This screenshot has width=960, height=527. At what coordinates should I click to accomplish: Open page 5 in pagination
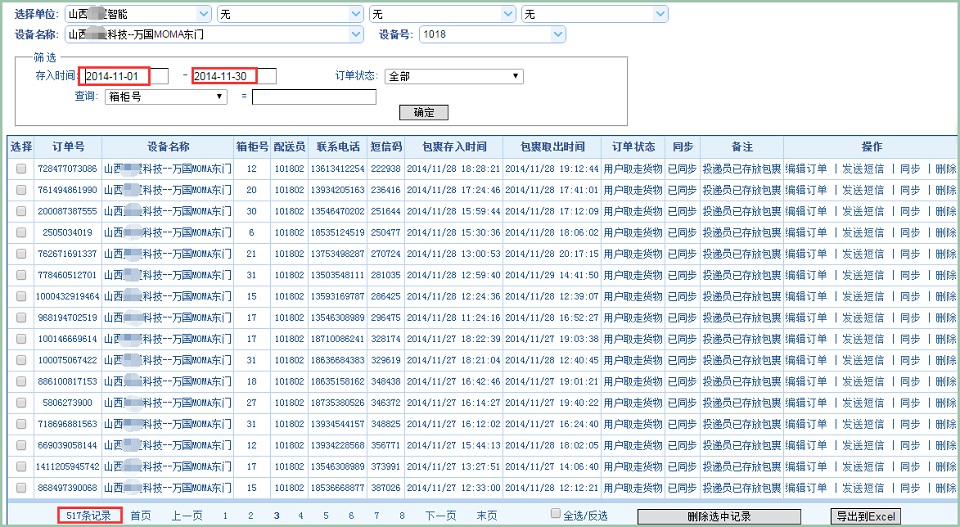pyautogui.click(x=326, y=516)
